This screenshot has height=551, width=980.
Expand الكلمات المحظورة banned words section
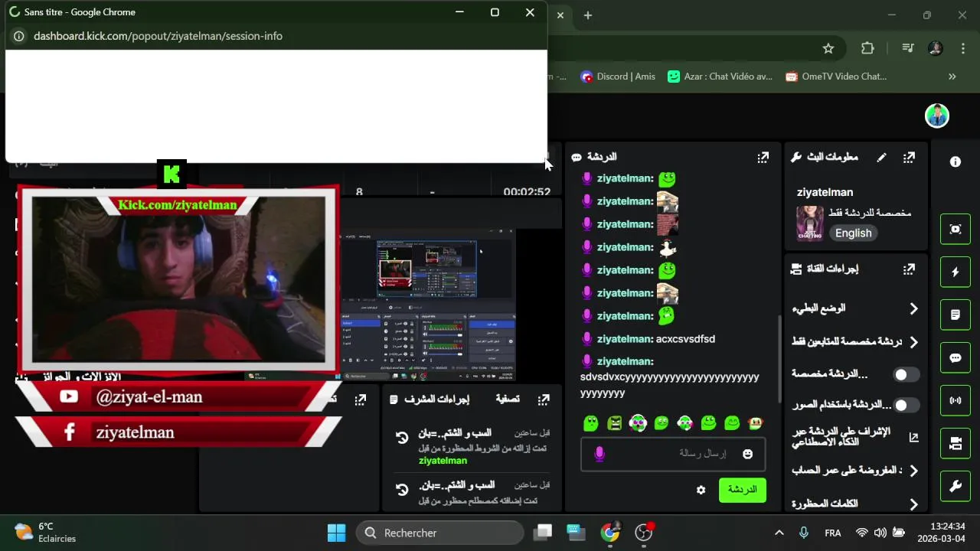point(913,504)
